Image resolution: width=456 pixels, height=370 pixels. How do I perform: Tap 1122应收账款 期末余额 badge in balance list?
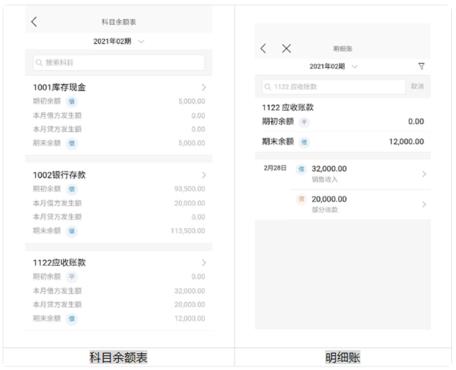click(x=72, y=319)
